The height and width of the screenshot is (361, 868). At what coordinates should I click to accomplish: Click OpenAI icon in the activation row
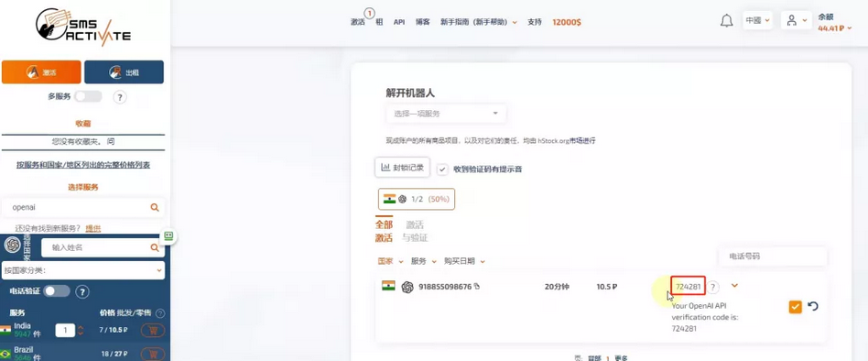tap(407, 287)
